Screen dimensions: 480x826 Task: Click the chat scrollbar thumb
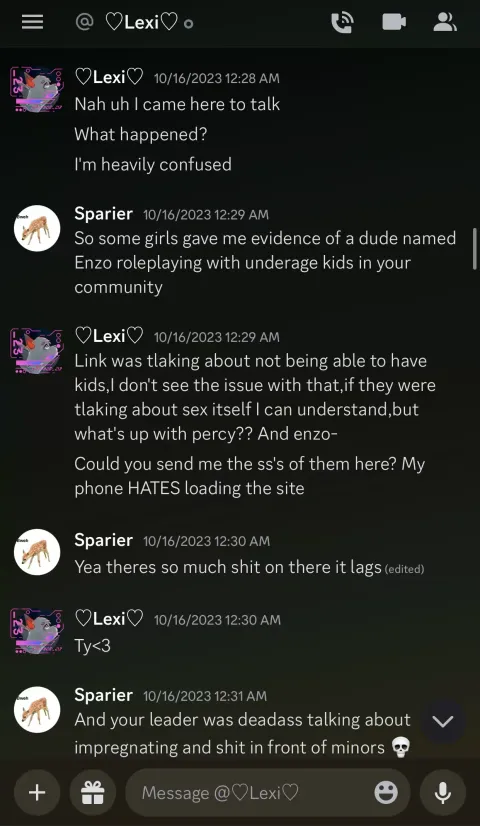pyautogui.click(x=475, y=249)
